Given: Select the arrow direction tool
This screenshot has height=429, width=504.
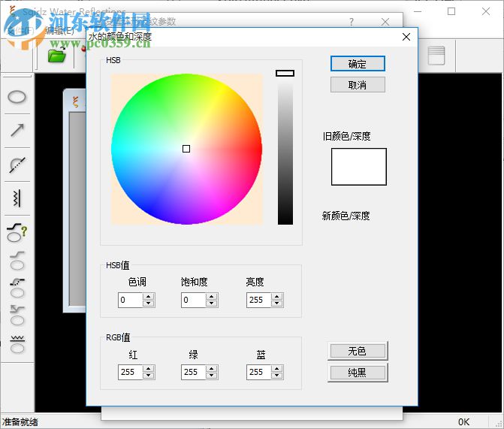Looking at the screenshot, I should (x=17, y=130).
